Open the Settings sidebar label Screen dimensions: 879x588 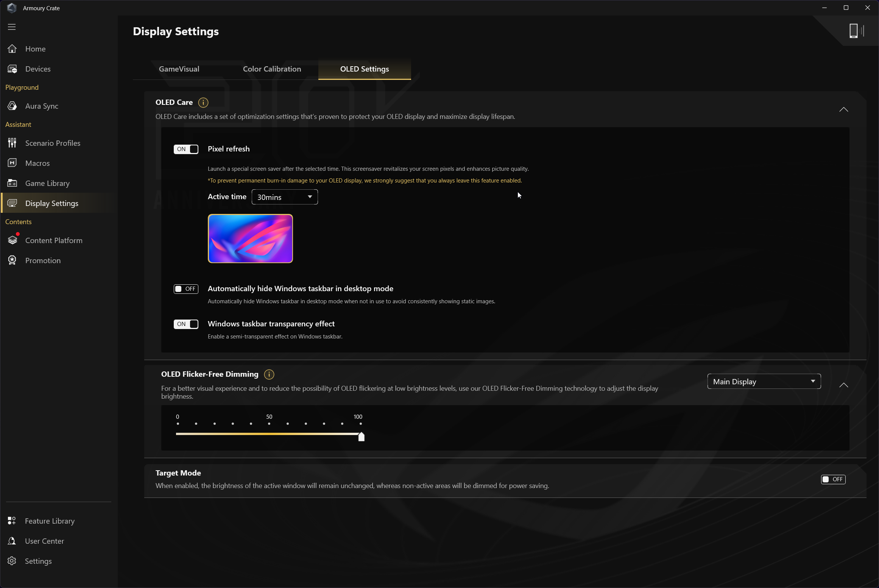tap(38, 561)
